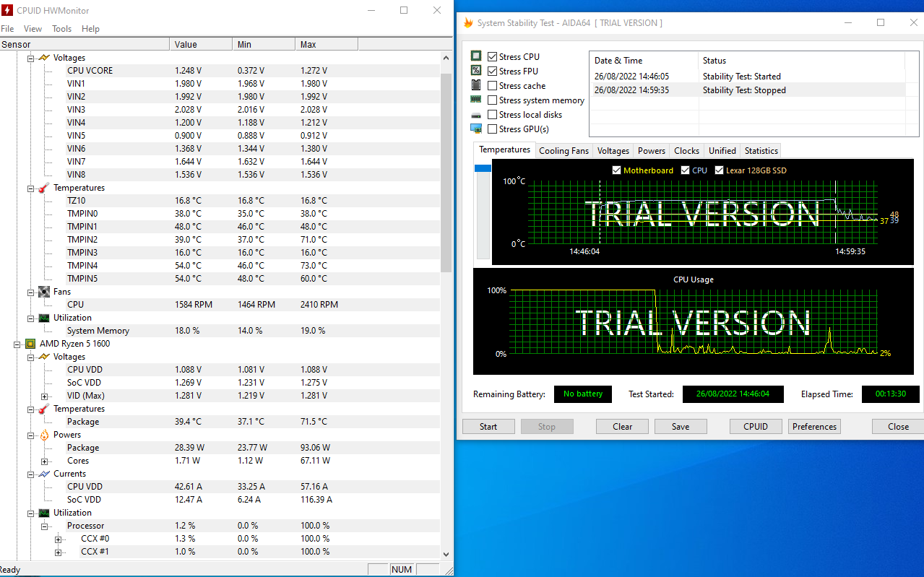Click the disk drive icon beside Stress local disks
Viewport: 924px width, 577px height.
click(x=476, y=115)
